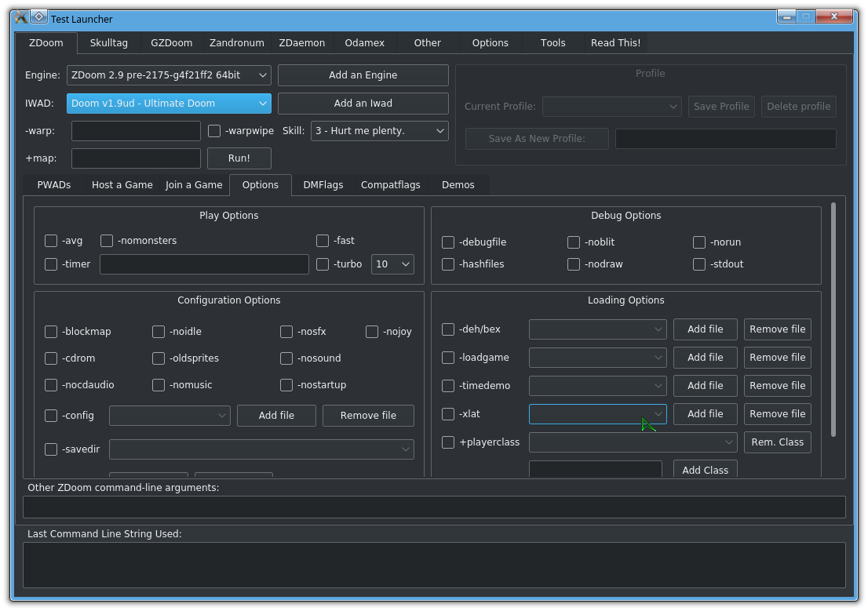Toggle the -warpwipe checkbox

214,131
